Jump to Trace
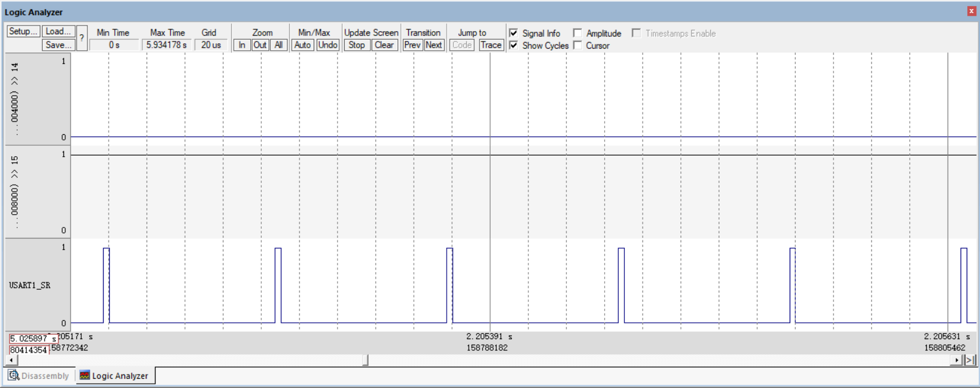 pos(491,45)
